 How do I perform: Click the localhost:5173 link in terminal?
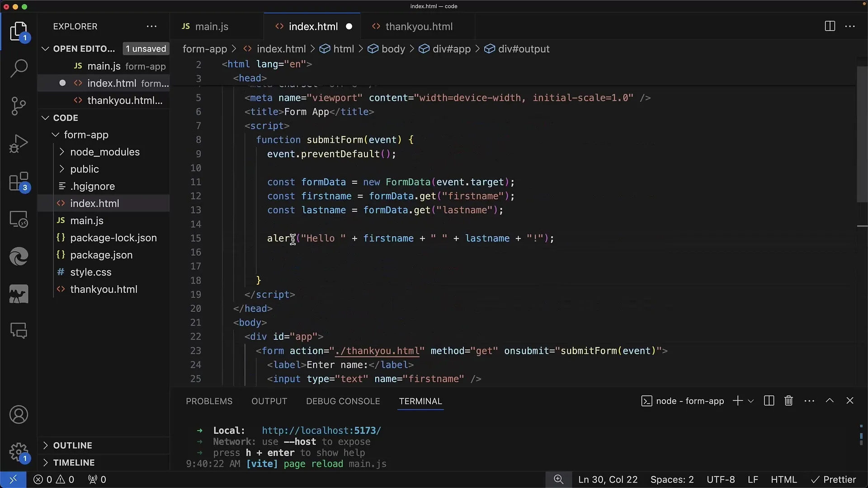click(322, 430)
